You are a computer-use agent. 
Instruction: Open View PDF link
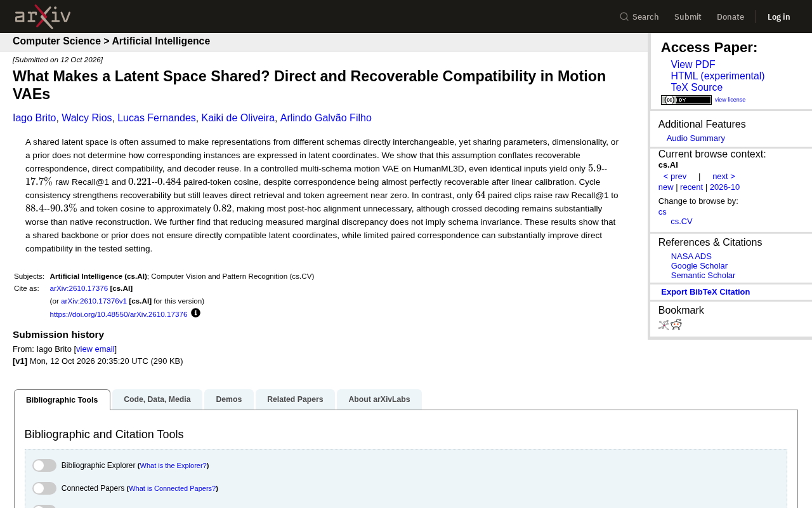click(x=693, y=65)
